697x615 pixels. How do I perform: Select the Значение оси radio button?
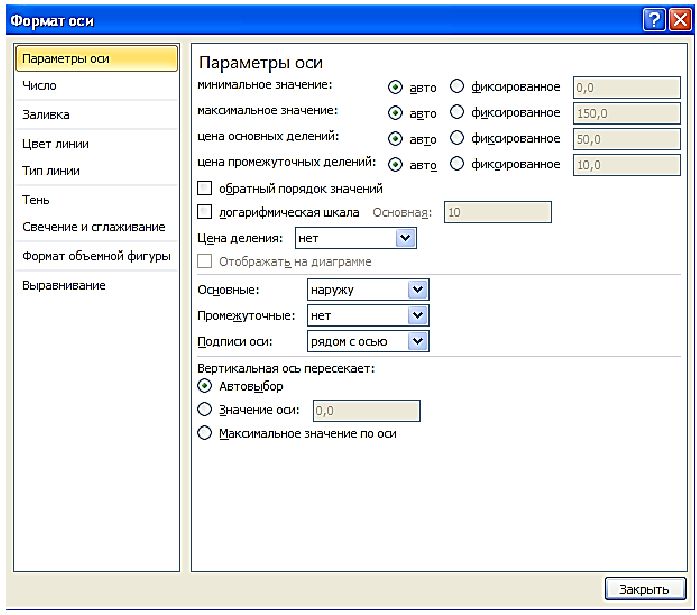(204, 409)
